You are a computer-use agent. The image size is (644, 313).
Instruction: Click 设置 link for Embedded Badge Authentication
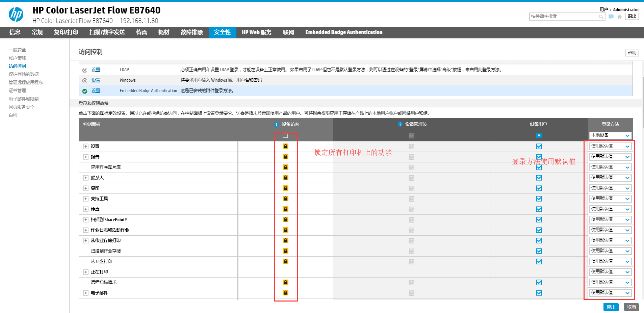(96, 90)
